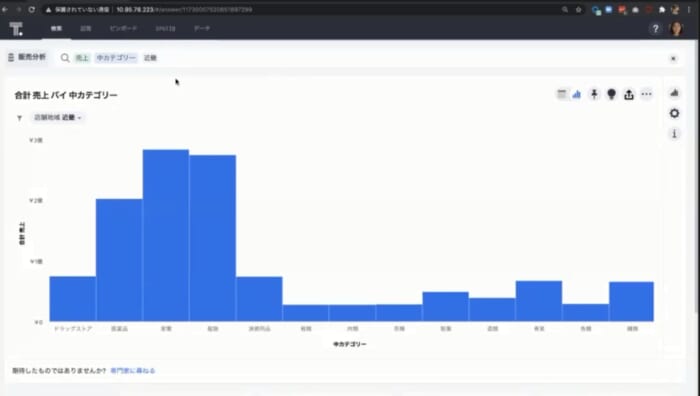The height and width of the screenshot is (396, 700).
Task: Open SpotIQ lightbulb insights
Action: 612,94
